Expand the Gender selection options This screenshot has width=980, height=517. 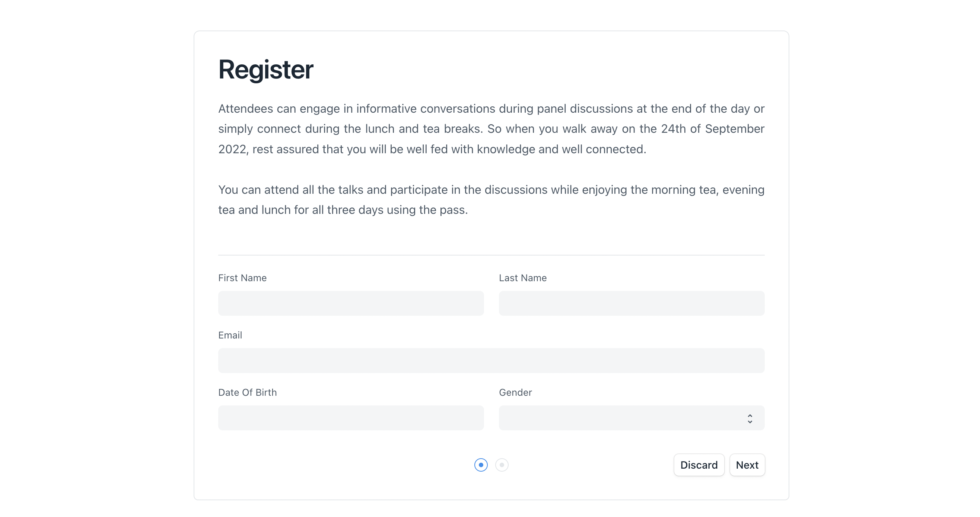[631, 418]
